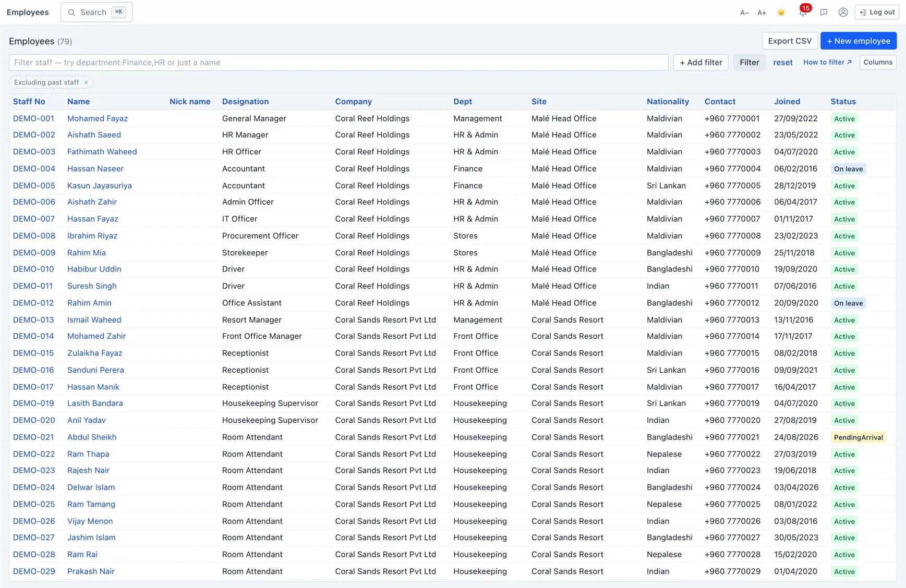This screenshot has width=906, height=588.
Task: Open Delwar Islam's profile
Action: (x=91, y=487)
